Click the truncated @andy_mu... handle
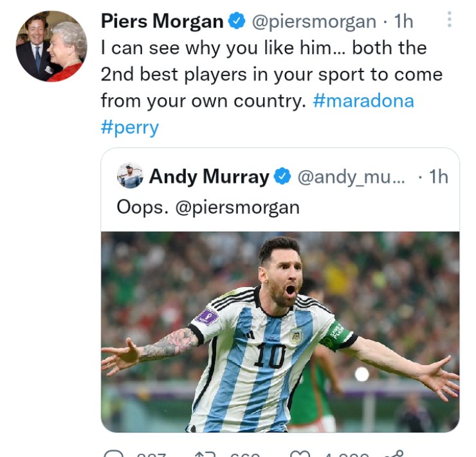The height and width of the screenshot is (457, 476). (x=351, y=176)
